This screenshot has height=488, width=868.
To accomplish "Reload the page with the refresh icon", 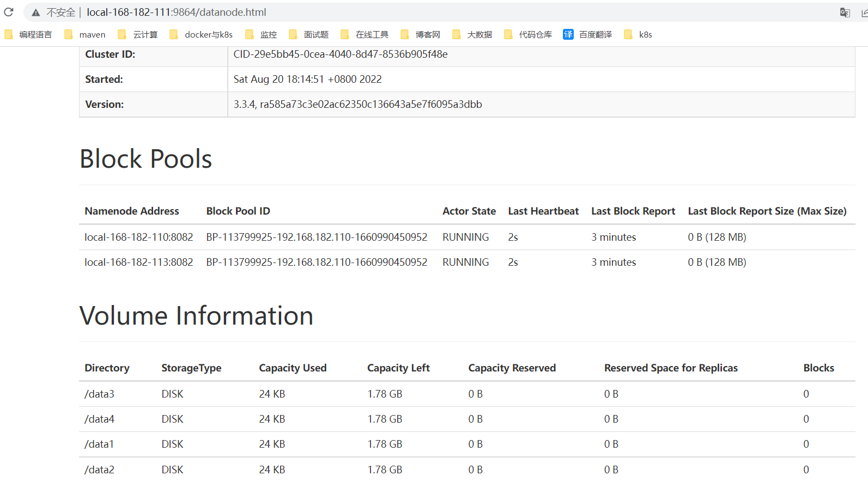I will pyautogui.click(x=9, y=12).
